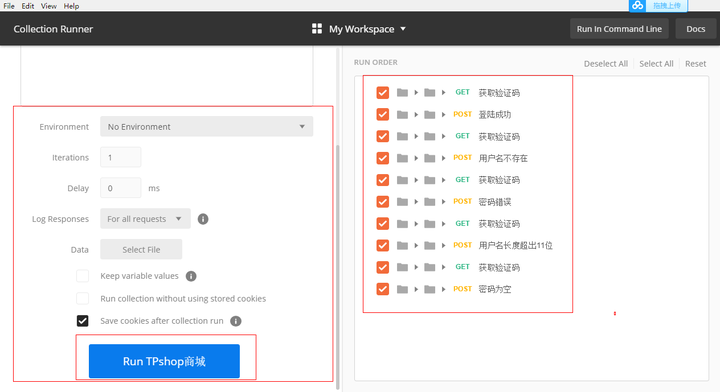The image size is (720, 392).
Task: Click the second folder icon in the 密码为空 row
Action: point(430,289)
